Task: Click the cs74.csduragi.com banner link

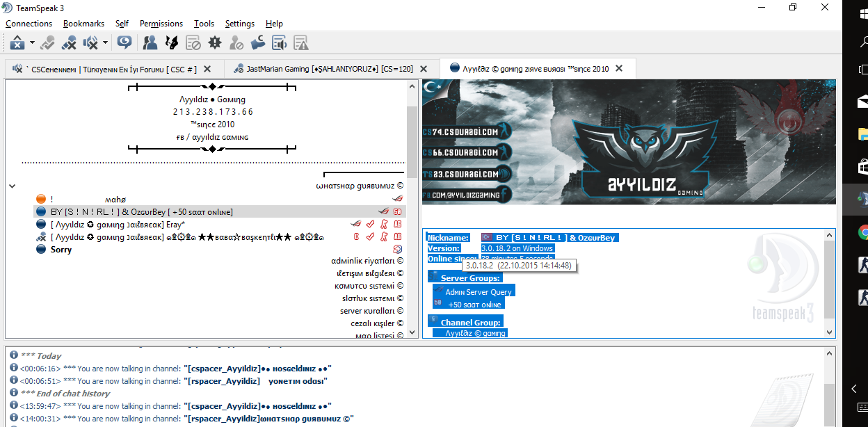Action: tap(466, 131)
